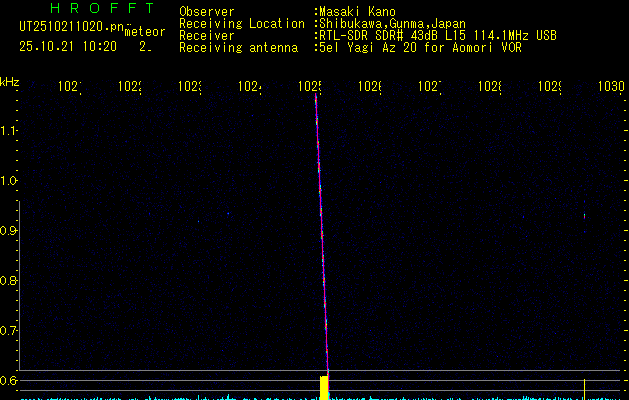
Task: Select the 1030 time marker
Action: (x=610, y=88)
